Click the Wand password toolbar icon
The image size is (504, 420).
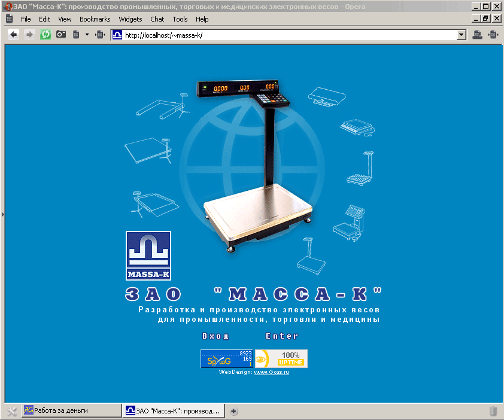click(x=76, y=34)
